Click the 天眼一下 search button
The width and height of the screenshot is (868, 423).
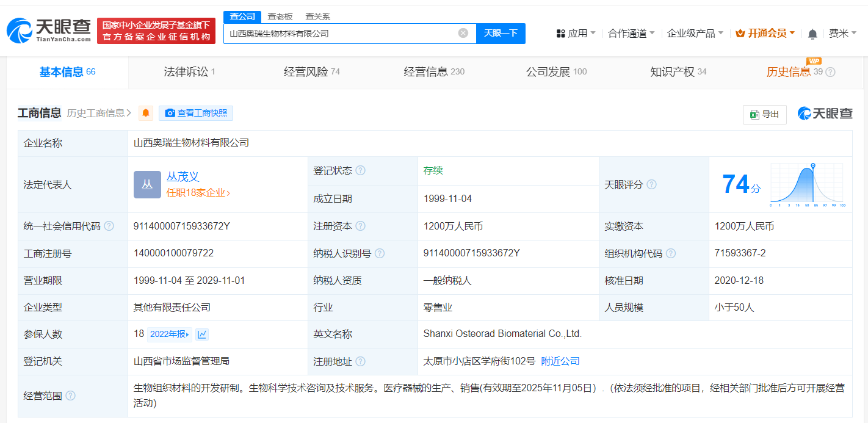[501, 34]
